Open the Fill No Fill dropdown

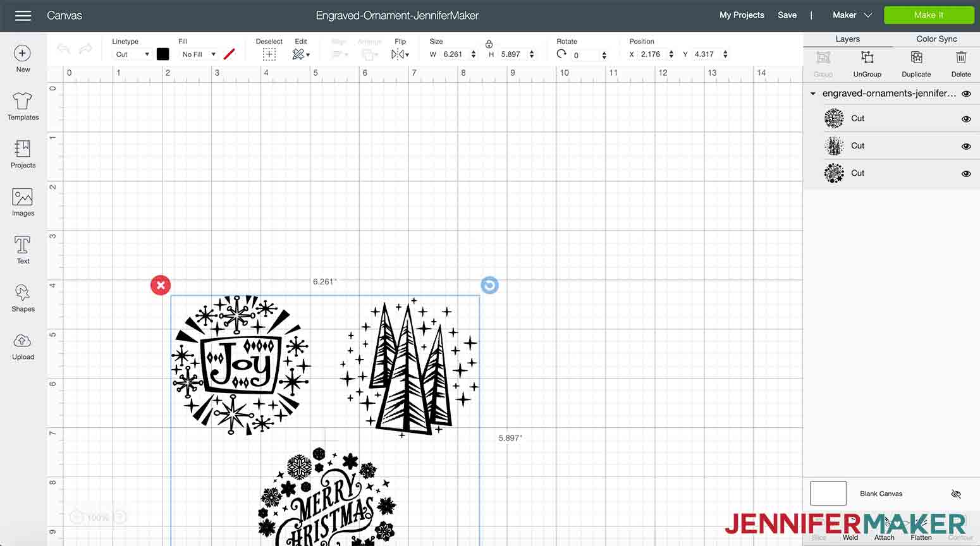(x=199, y=54)
